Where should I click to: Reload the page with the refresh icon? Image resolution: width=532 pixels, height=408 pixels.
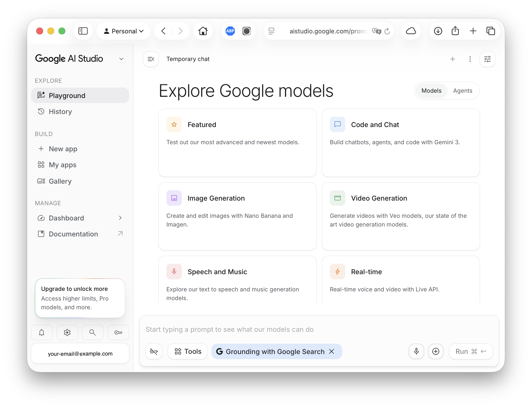[387, 31]
